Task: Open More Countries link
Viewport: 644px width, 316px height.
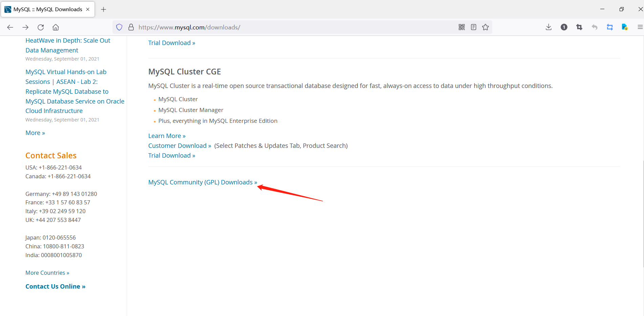Action: click(47, 273)
